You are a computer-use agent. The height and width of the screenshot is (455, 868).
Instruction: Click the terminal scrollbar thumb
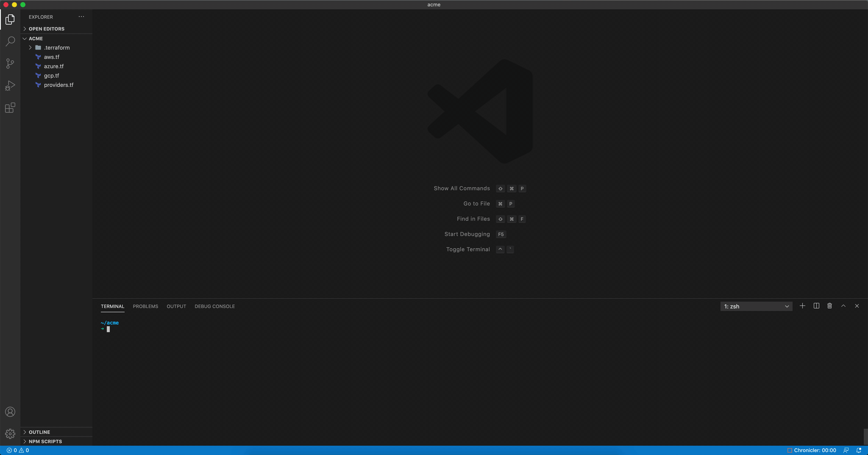(x=865, y=436)
